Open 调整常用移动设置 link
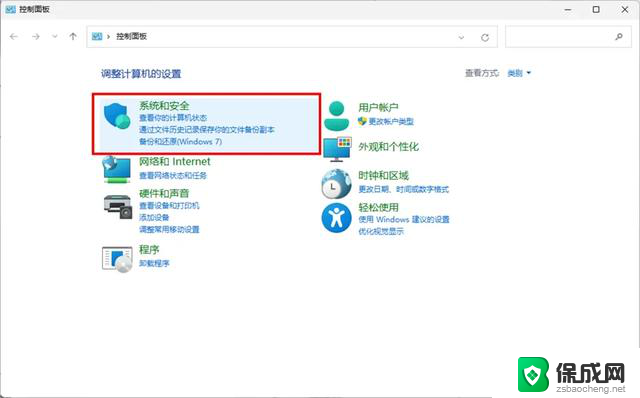 point(169,229)
